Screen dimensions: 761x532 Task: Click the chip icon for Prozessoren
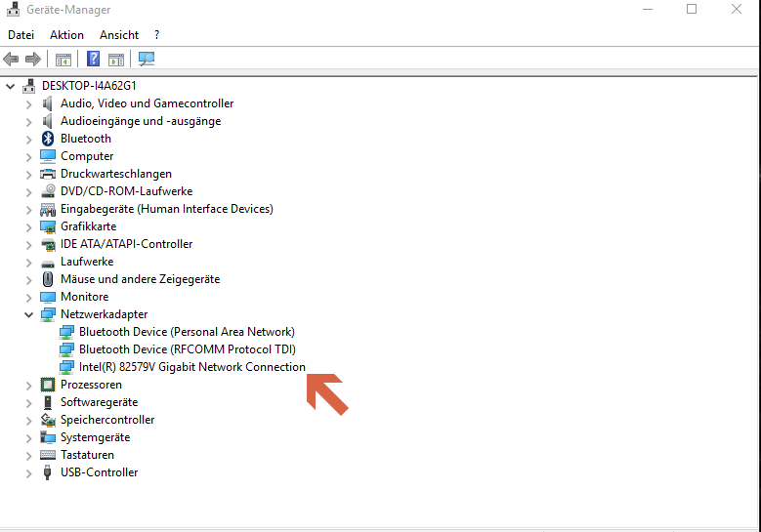tap(48, 385)
